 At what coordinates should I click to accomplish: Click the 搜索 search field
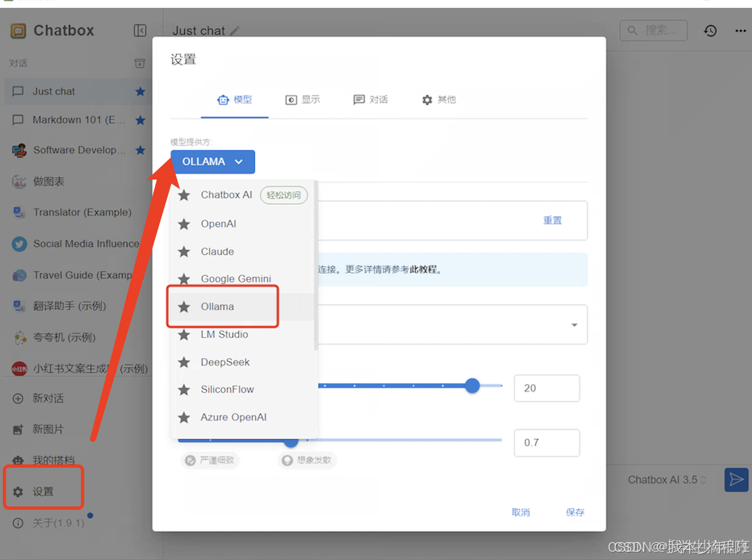653,30
